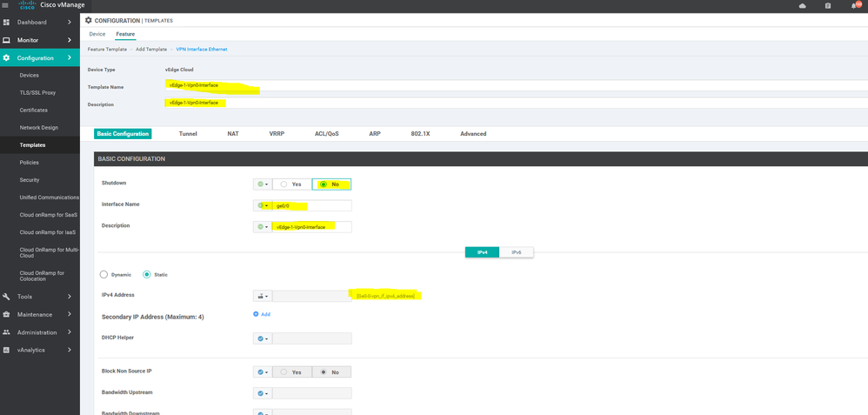
Task: Open the notifications bell icon
Action: pos(854,5)
